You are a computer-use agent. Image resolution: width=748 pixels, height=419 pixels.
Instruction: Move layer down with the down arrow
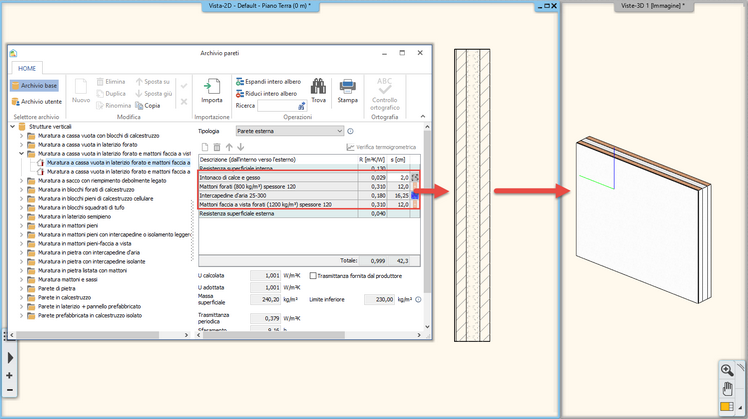[240, 147]
